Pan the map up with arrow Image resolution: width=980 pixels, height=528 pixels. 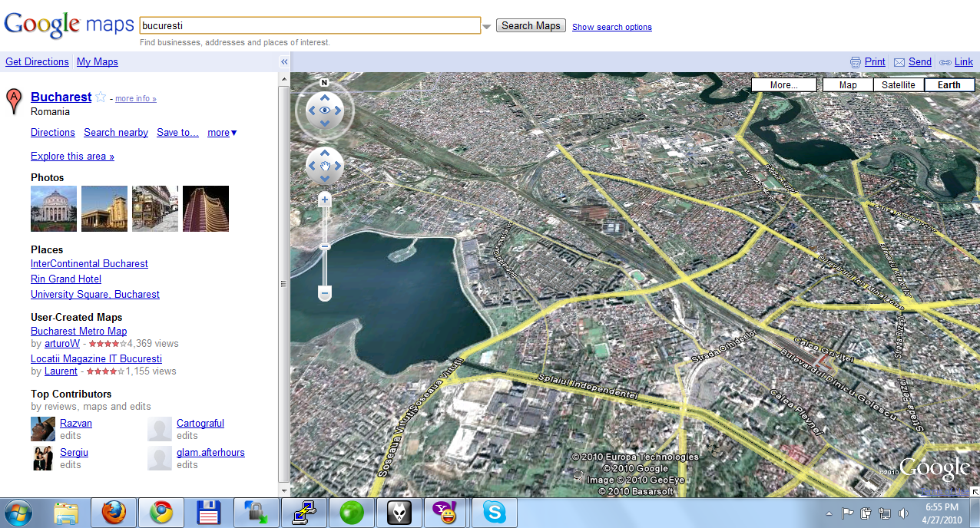pos(325,153)
